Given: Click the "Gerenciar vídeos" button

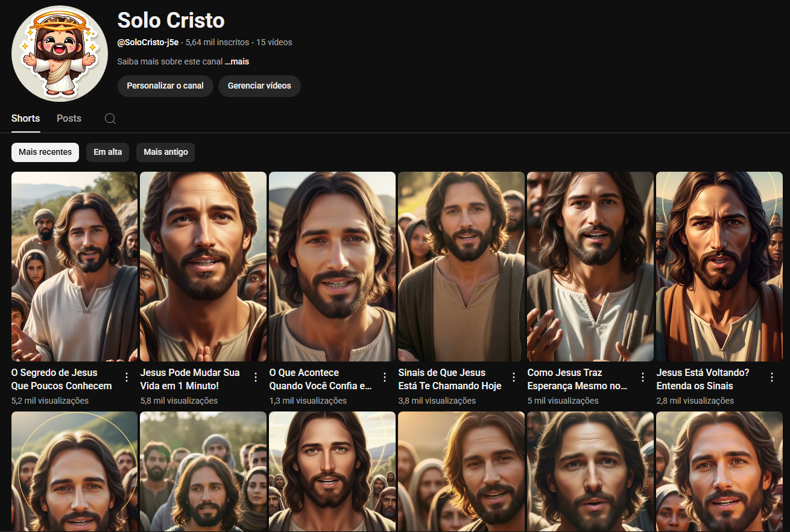Looking at the screenshot, I should tap(259, 86).
